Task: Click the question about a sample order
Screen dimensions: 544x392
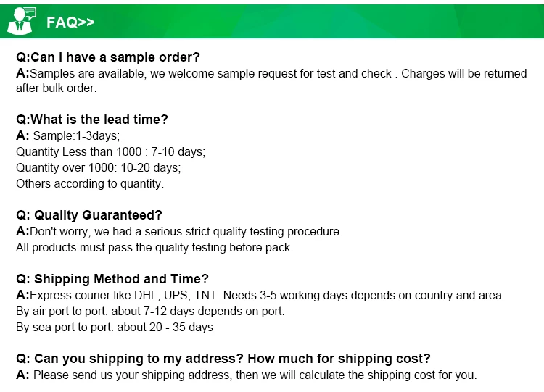Action: pyautogui.click(x=108, y=57)
